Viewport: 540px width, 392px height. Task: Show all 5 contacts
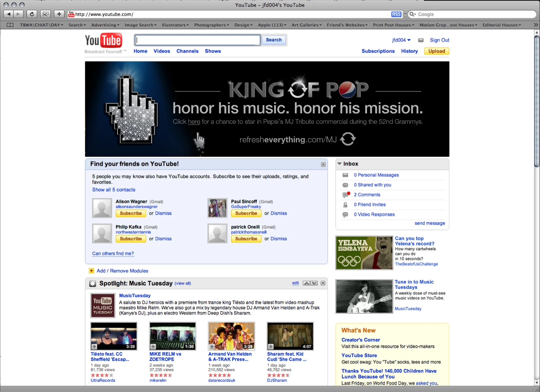[x=114, y=190]
